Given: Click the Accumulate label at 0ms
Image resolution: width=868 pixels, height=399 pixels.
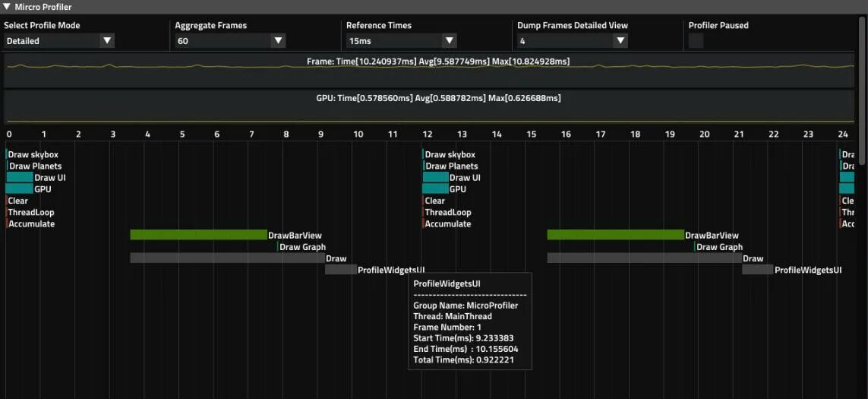Looking at the screenshot, I should coord(32,224).
